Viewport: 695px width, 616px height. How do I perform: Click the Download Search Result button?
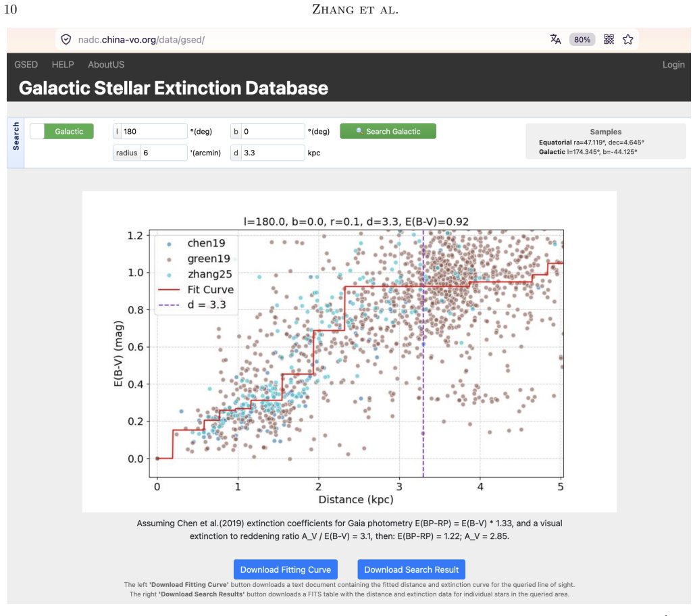point(411,569)
